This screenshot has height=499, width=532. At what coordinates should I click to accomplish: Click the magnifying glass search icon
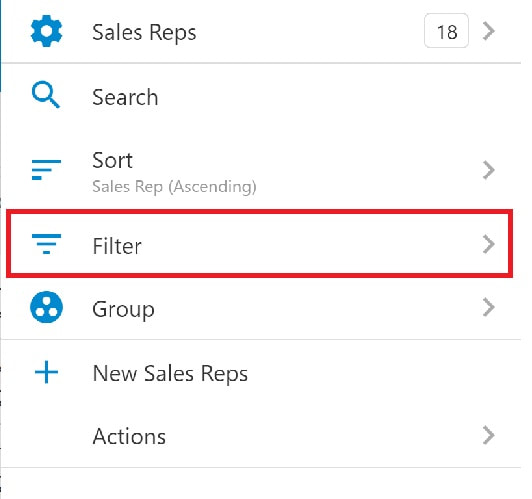46,95
